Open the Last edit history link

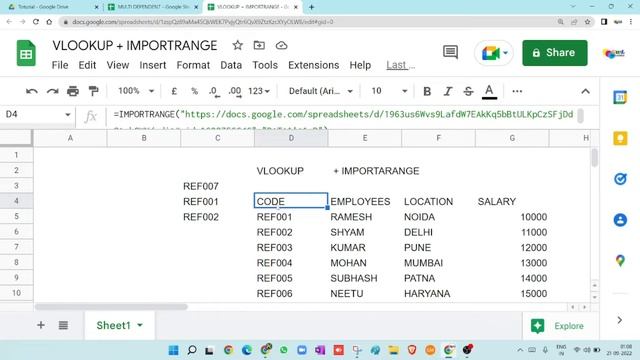(400, 65)
